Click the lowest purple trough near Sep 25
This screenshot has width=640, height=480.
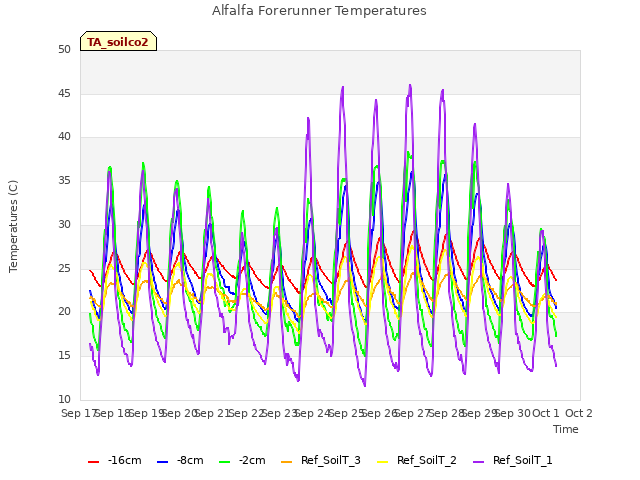(364, 385)
